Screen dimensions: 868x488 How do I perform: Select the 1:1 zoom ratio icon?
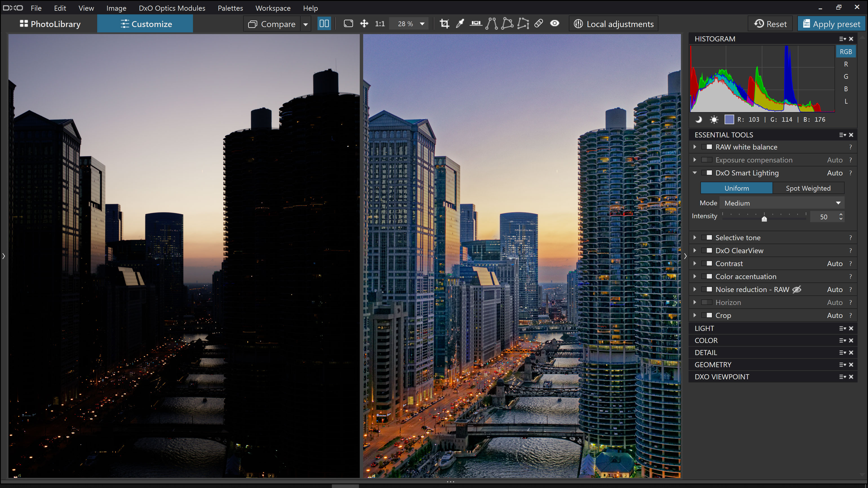tap(379, 24)
